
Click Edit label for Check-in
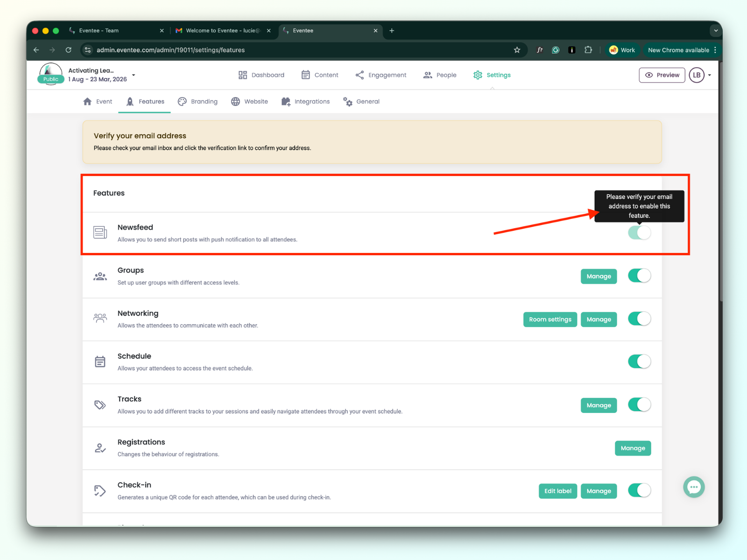click(558, 491)
